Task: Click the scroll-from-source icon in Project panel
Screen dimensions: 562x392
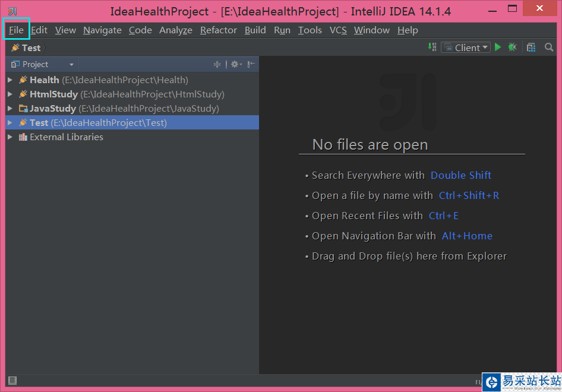Action: (217, 64)
